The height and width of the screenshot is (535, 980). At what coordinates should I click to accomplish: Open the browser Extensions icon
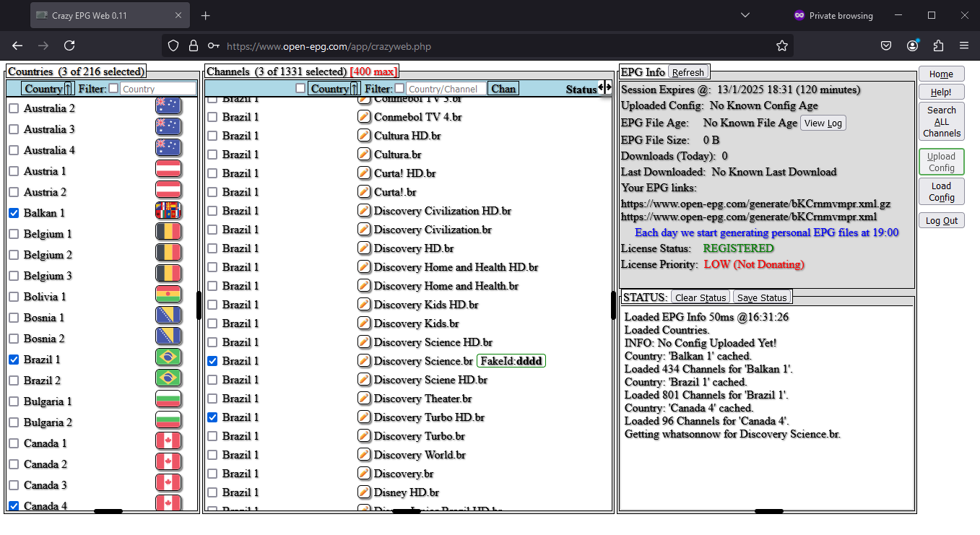[x=938, y=45]
